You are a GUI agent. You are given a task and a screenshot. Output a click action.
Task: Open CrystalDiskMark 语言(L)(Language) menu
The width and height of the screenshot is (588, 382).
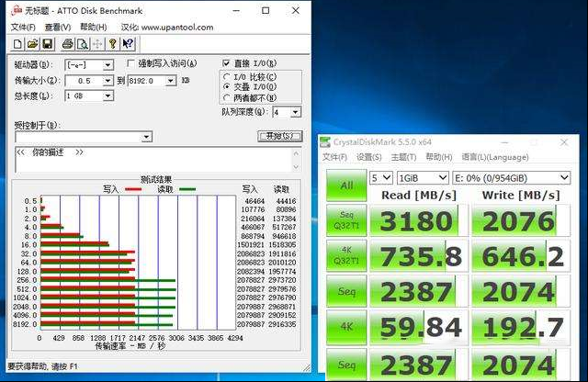pyautogui.click(x=495, y=157)
